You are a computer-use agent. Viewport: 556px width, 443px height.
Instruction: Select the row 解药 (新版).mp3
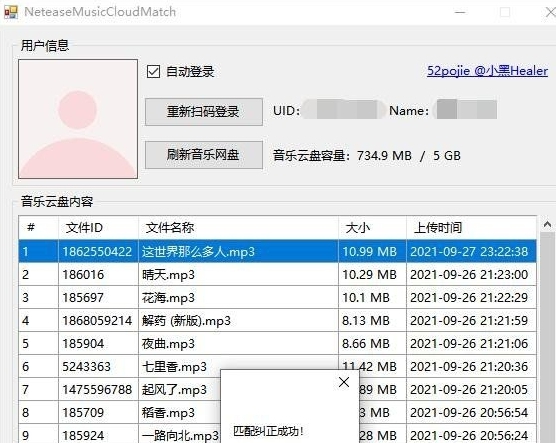click(x=278, y=321)
